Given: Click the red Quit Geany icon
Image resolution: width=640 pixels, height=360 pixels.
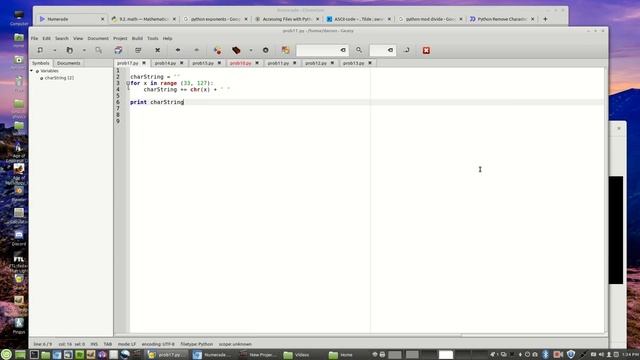Looking at the screenshot, I should coord(426,50).
